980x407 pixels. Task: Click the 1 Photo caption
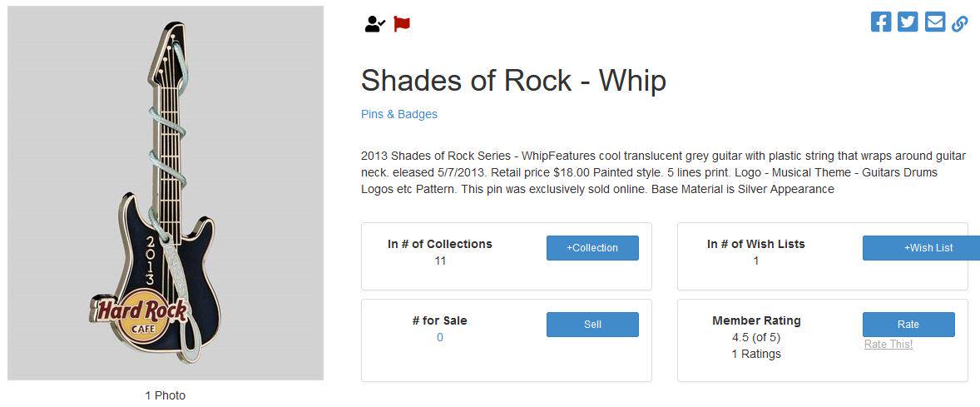pos(166,395)
